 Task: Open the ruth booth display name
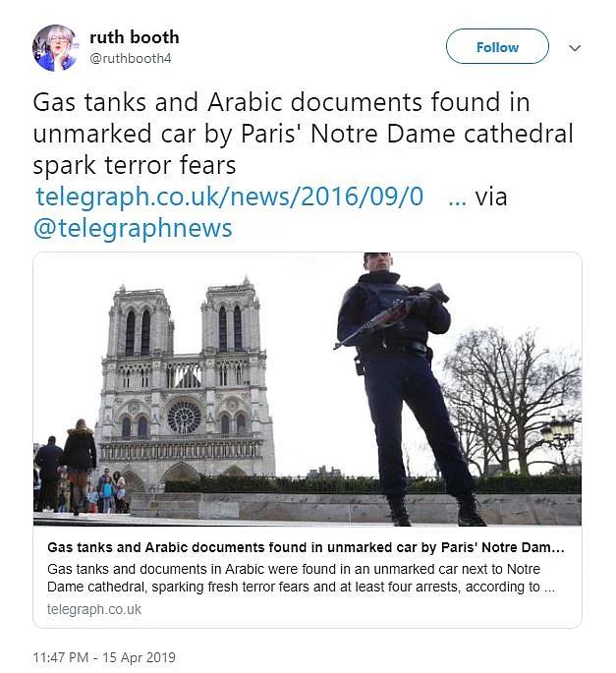click(135, 37)
